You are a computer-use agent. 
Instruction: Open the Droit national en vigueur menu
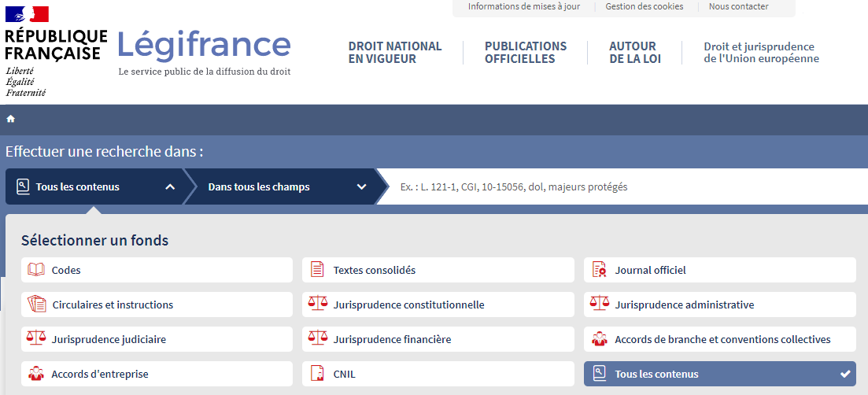[x=395, y=53]
